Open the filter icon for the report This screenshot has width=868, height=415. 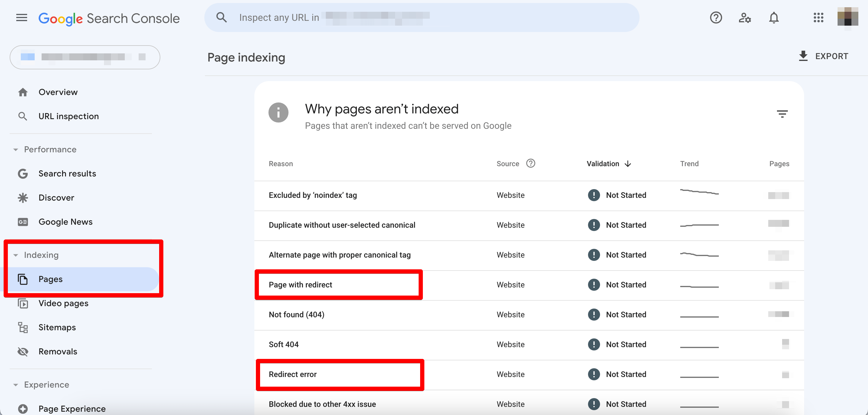(x=783, y=113)
